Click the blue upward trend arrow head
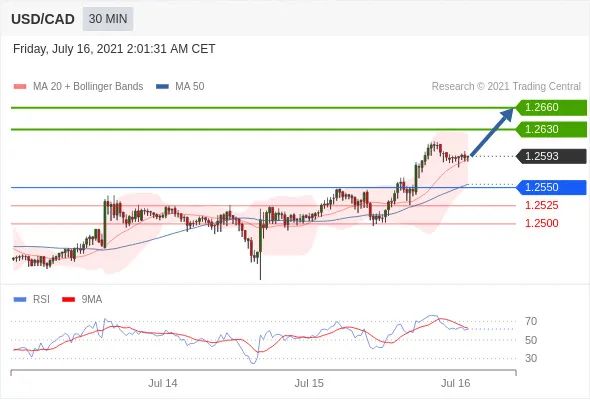 pos(506,114)
